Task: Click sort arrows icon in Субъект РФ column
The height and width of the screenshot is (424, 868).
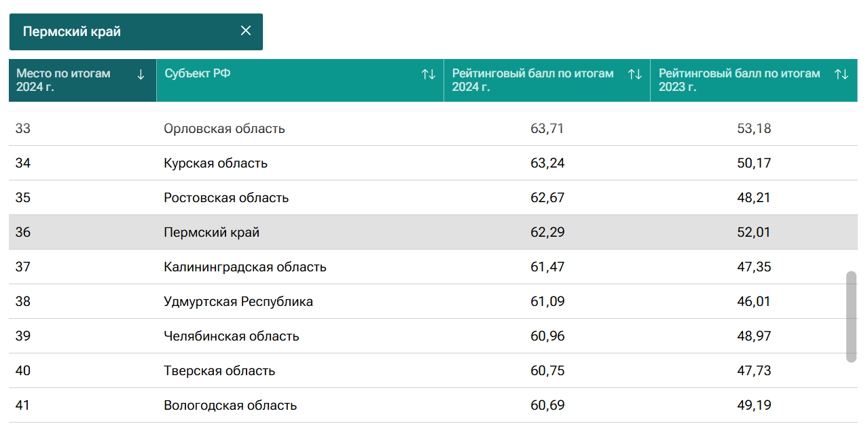Action: [x=428, y=75]
